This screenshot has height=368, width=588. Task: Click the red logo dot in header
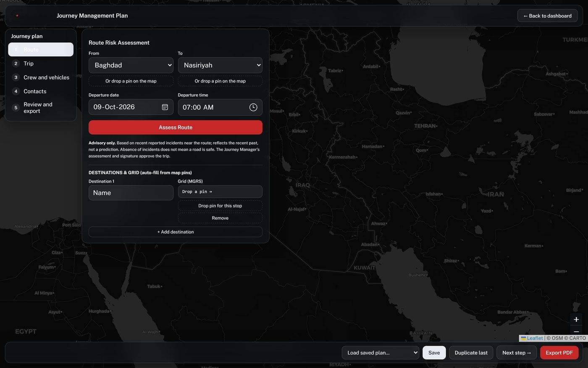click(17, 16)
